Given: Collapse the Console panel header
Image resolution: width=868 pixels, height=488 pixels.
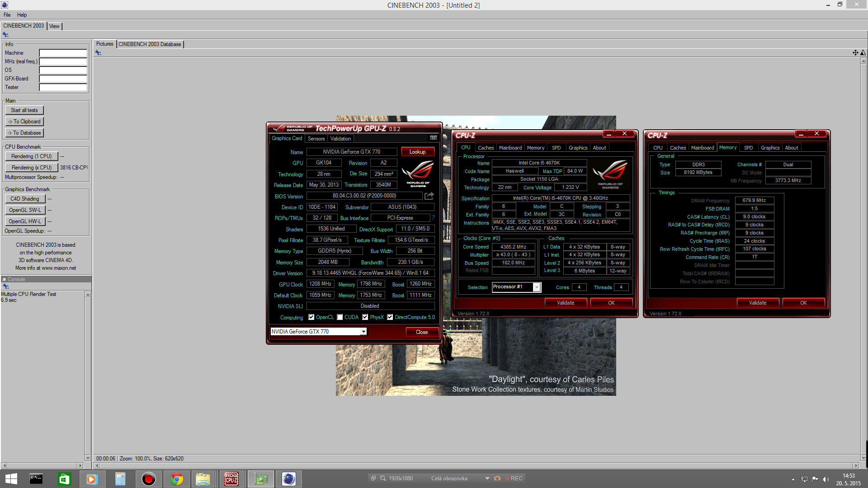Looking at the screenshot, I should tap(4, 279).
